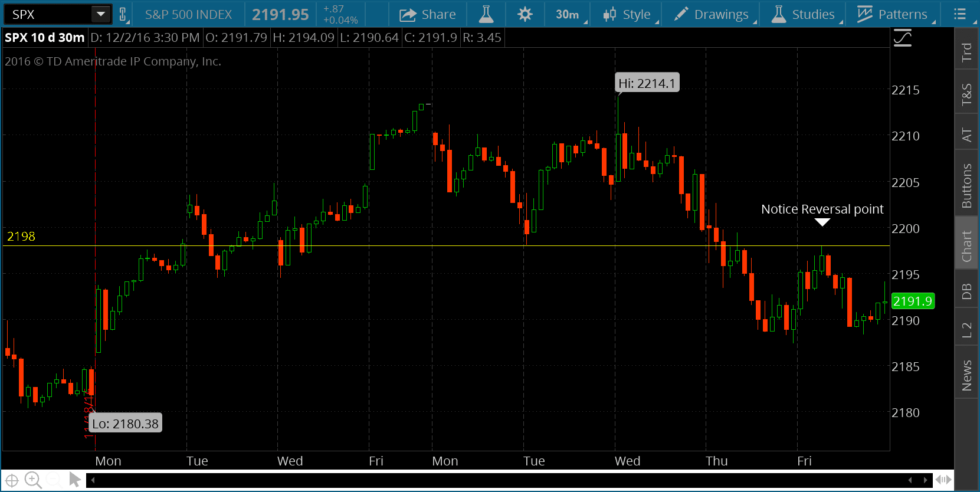This screenshot has height=492, width=980.
Task: Click the green 2191.9 current price label
Action: (x=913, y=301)
